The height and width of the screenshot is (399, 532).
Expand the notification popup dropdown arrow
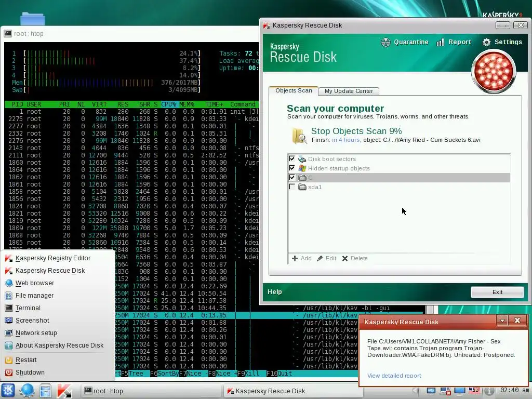pyautogui.click(x=502, y=320)
